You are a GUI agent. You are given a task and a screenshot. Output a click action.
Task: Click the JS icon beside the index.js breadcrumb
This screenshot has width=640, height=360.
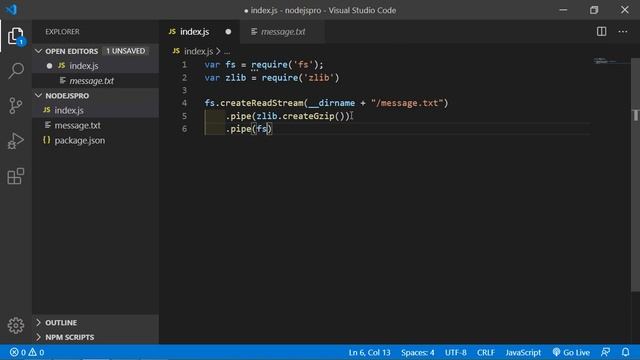(x=176, y=51)
